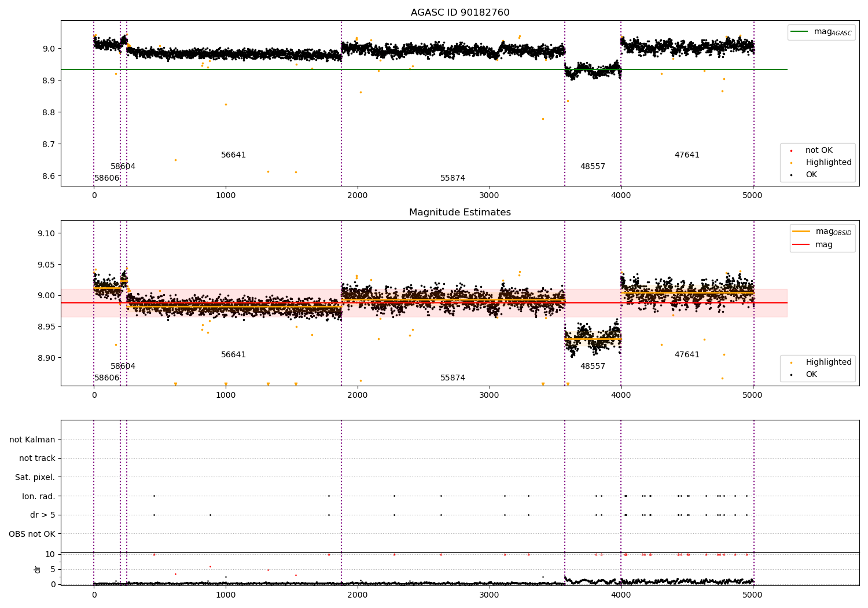Image resolution: width=868 pixels, height=608 pixels.
Task: Click obsid label 58604 in top plot
Action: click(x=123, y=167)
